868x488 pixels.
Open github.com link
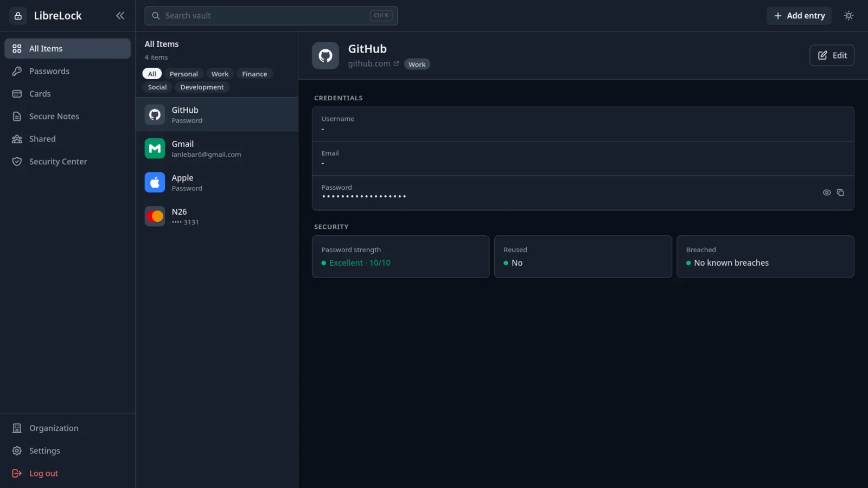[x=369, y=63]
